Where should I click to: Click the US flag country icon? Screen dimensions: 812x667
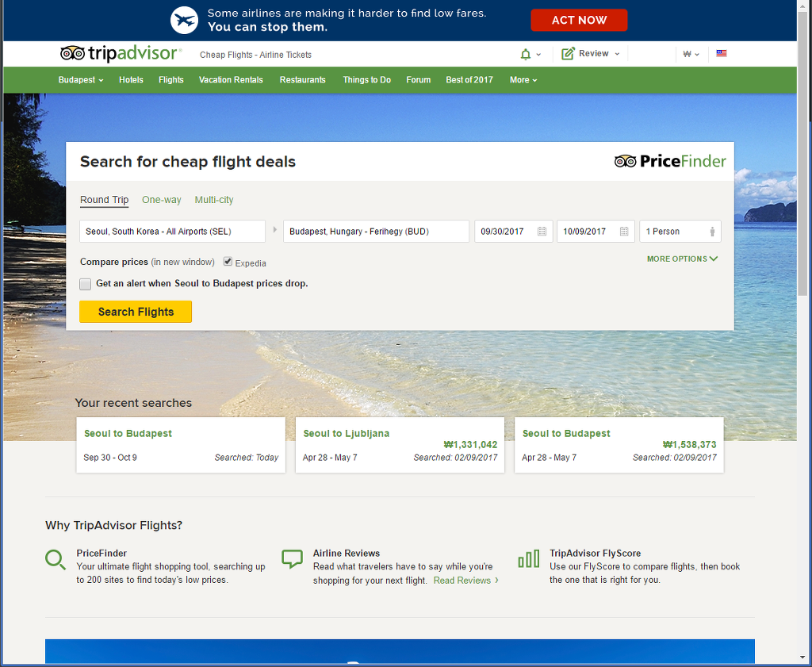point(722,53)
